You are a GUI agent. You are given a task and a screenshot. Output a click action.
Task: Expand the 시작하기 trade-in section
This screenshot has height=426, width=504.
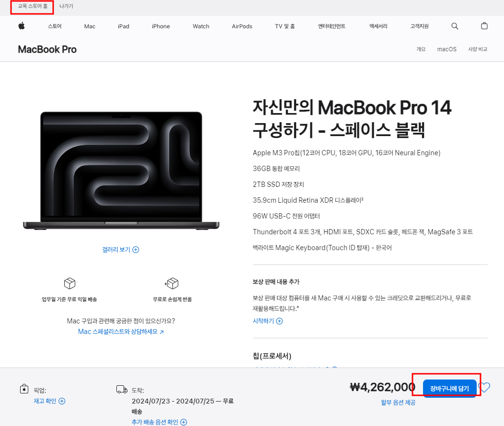coord(267,321)
